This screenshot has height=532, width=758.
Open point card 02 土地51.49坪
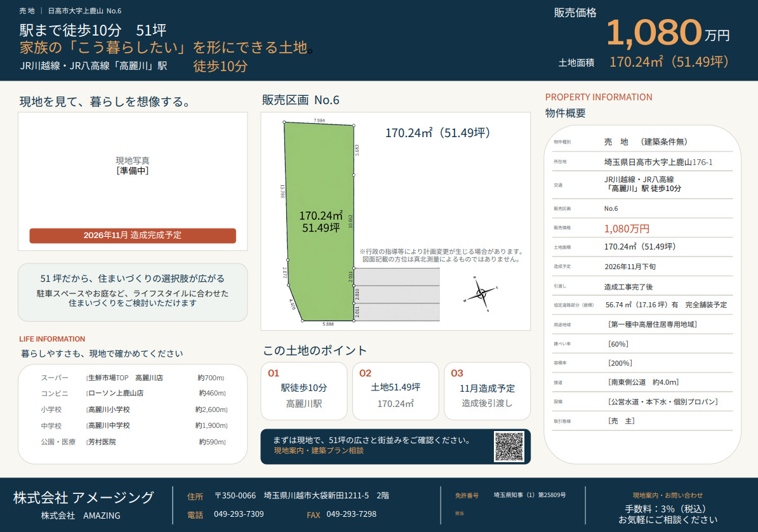tap(396, 391)
